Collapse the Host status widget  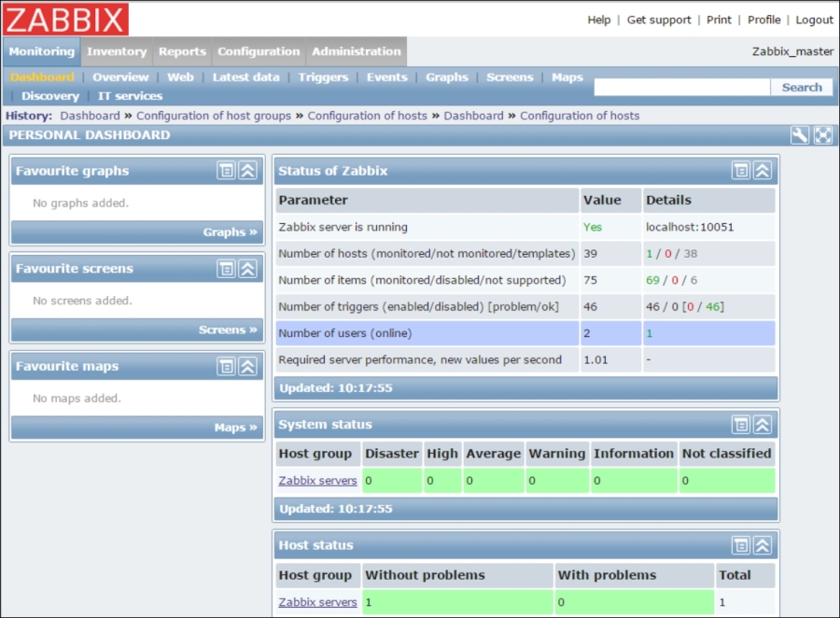tap(763, 545)
